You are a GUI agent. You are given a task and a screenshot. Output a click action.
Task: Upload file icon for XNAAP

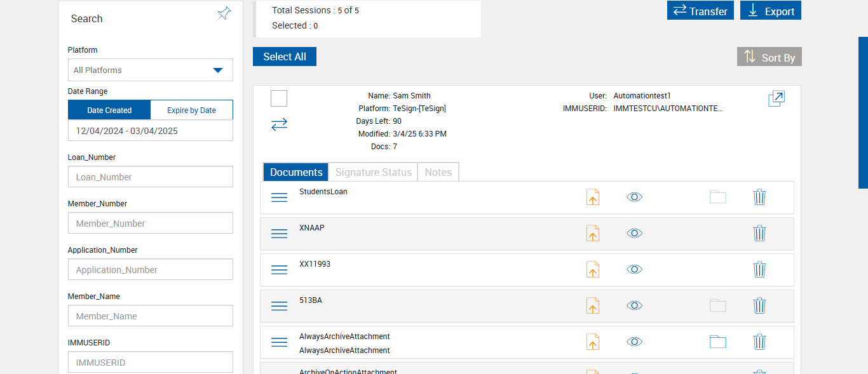[593, 233]
